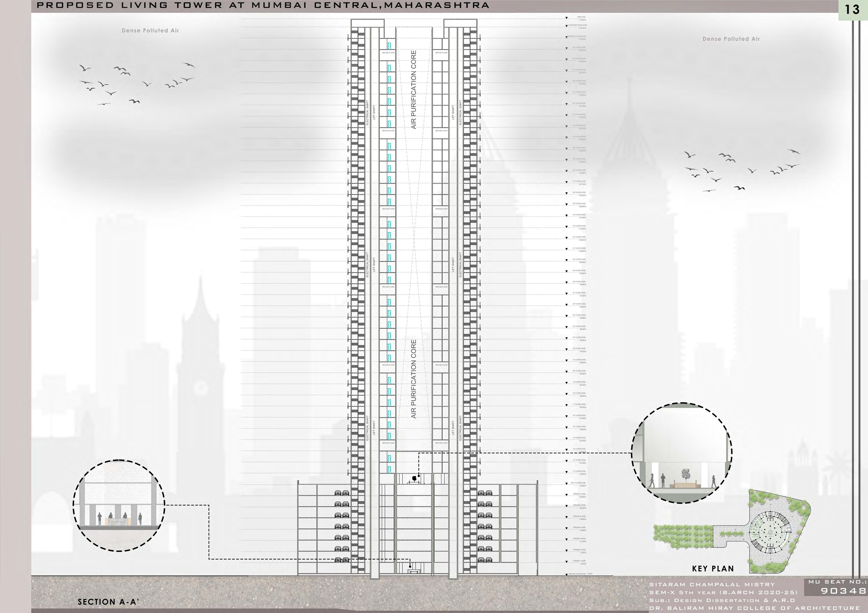Click the left Dense Polluted Air text

pos(150,31)
